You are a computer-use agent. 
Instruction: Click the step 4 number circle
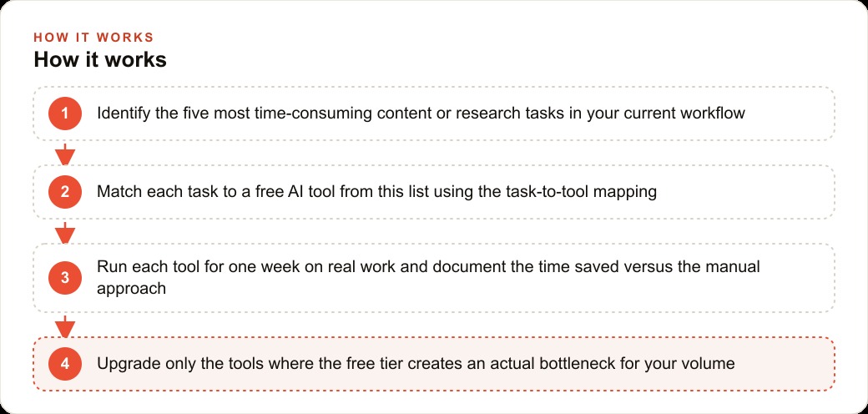(x=65, y=364)
